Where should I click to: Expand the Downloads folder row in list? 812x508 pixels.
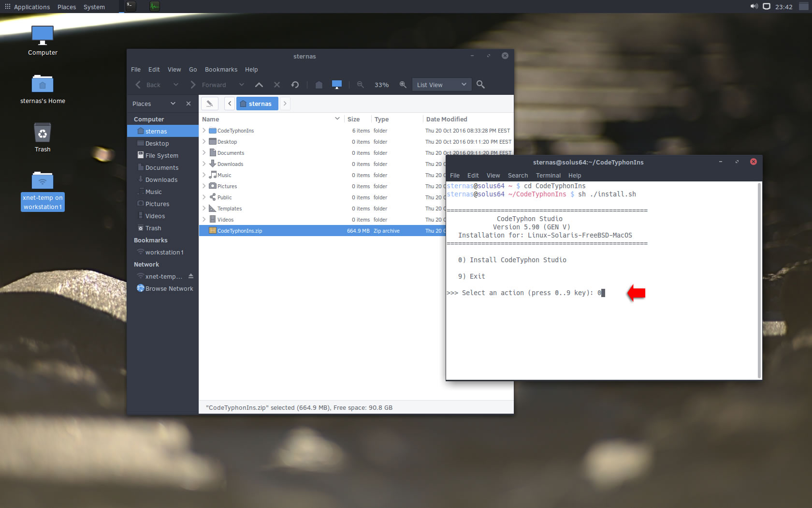204,164
